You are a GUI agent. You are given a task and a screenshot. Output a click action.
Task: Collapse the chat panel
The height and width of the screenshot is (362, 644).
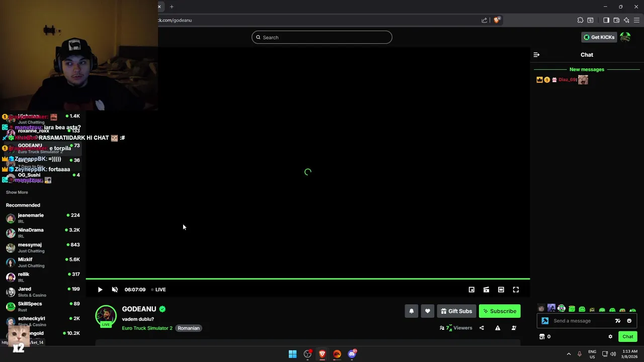coord(536,55)
